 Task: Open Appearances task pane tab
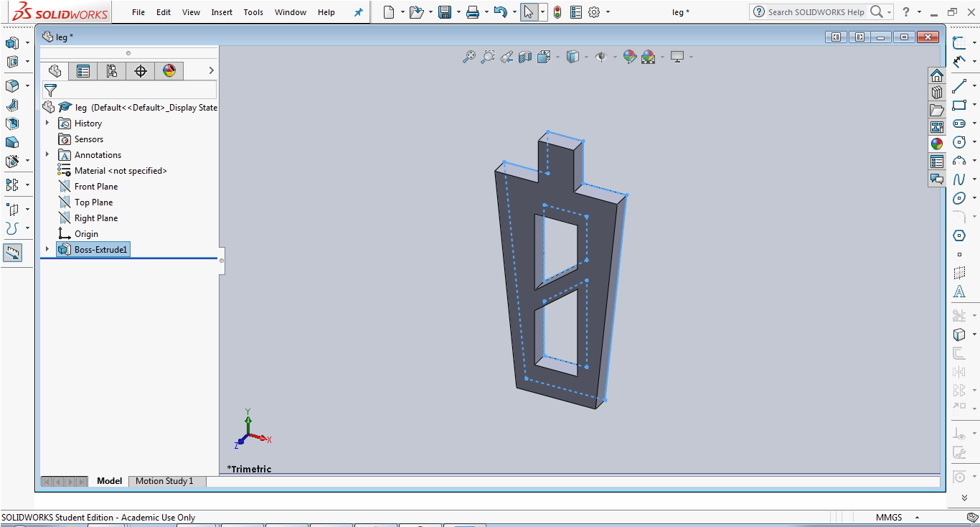937,144
